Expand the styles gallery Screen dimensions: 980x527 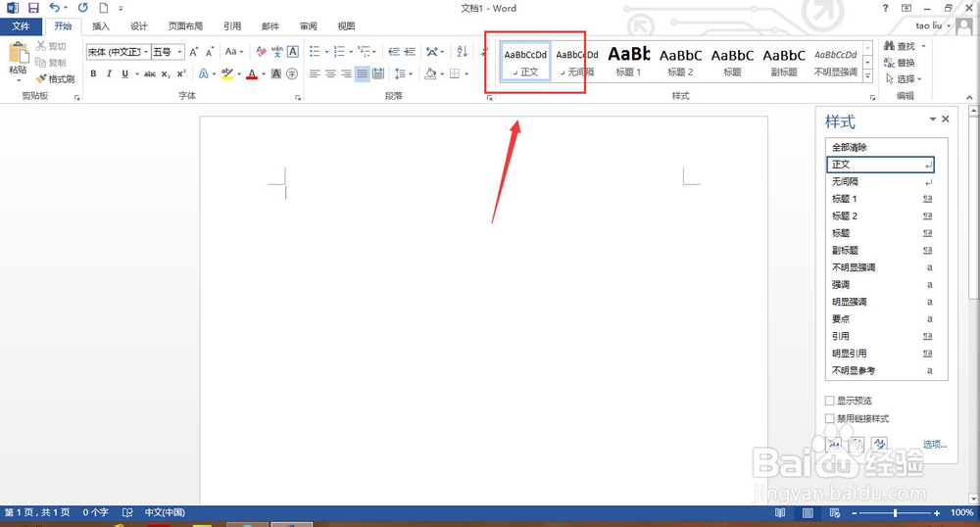point(867,76)
